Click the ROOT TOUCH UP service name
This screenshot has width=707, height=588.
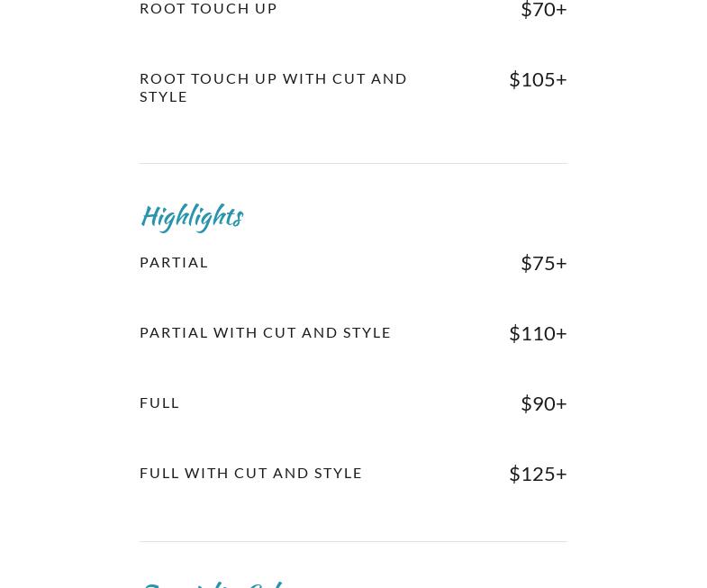208,9
